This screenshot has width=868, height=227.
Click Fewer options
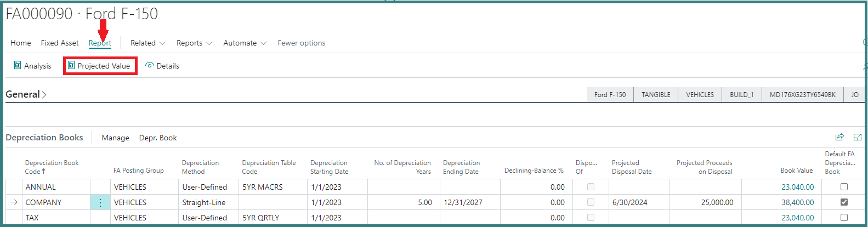click(302, 43)
